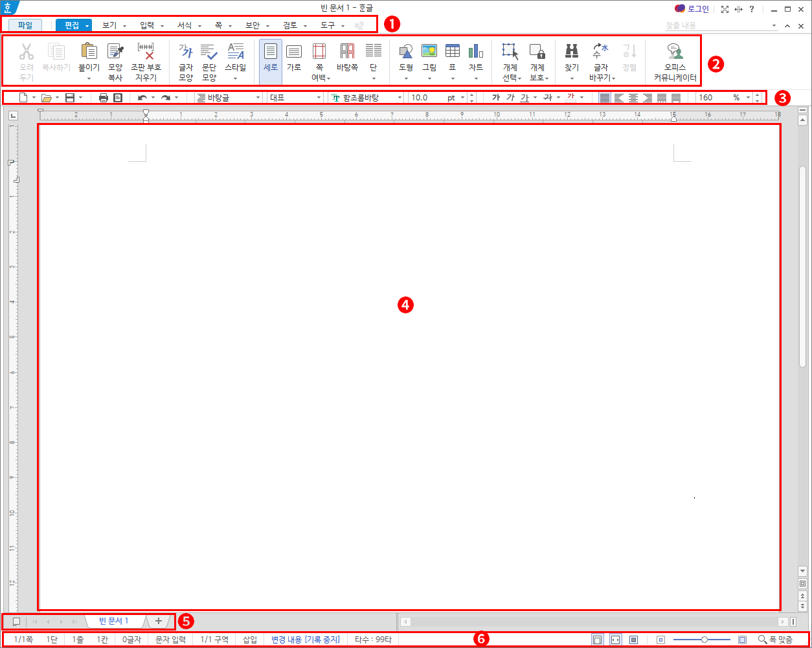Click the status bar zoom slider handle

pyautogui.click(x=704, y=640)
